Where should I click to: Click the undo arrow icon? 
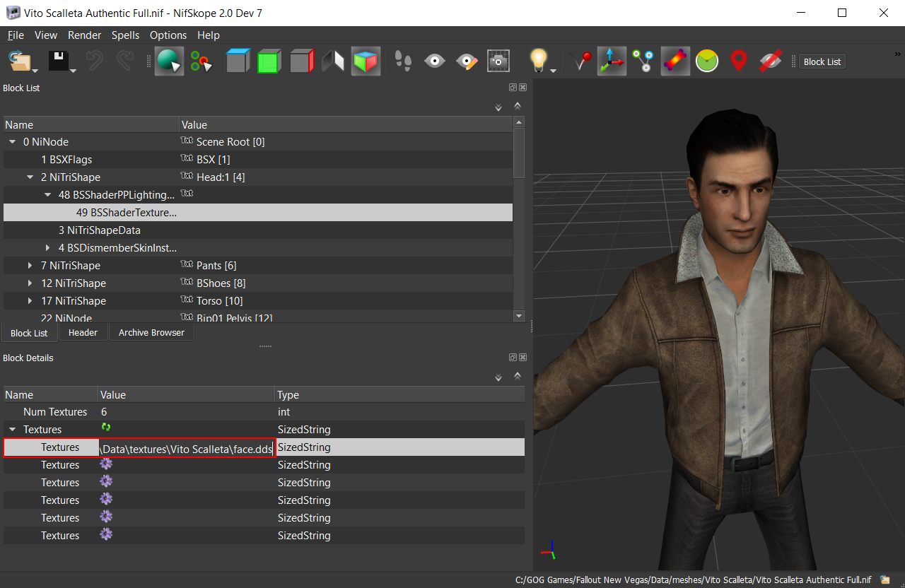tap(95, 61)
